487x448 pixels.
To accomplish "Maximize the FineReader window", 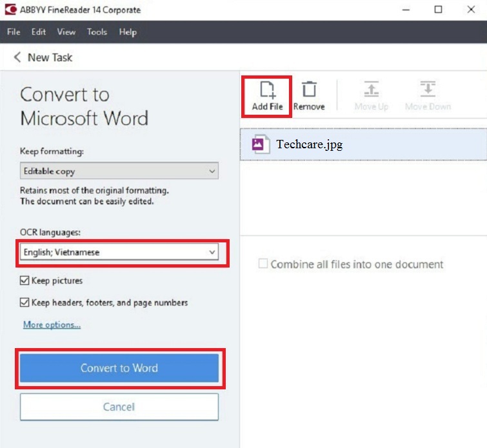I will point(438,10).
